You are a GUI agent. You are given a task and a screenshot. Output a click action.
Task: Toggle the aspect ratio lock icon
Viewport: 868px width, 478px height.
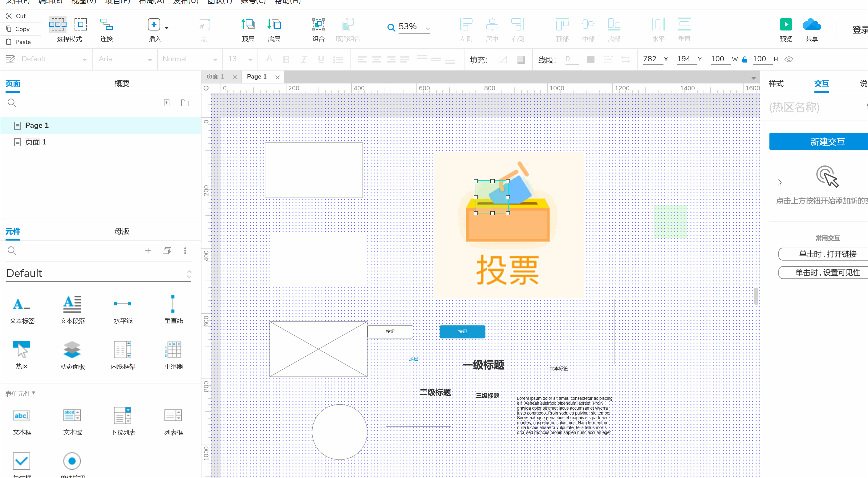coord(745,60)
